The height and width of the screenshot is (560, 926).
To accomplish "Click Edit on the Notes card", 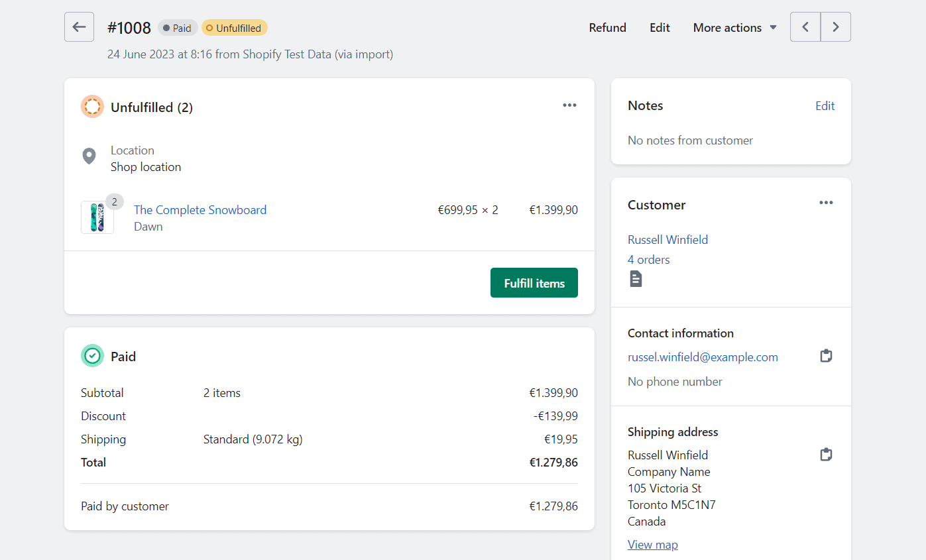I will [x=825, y=105].
